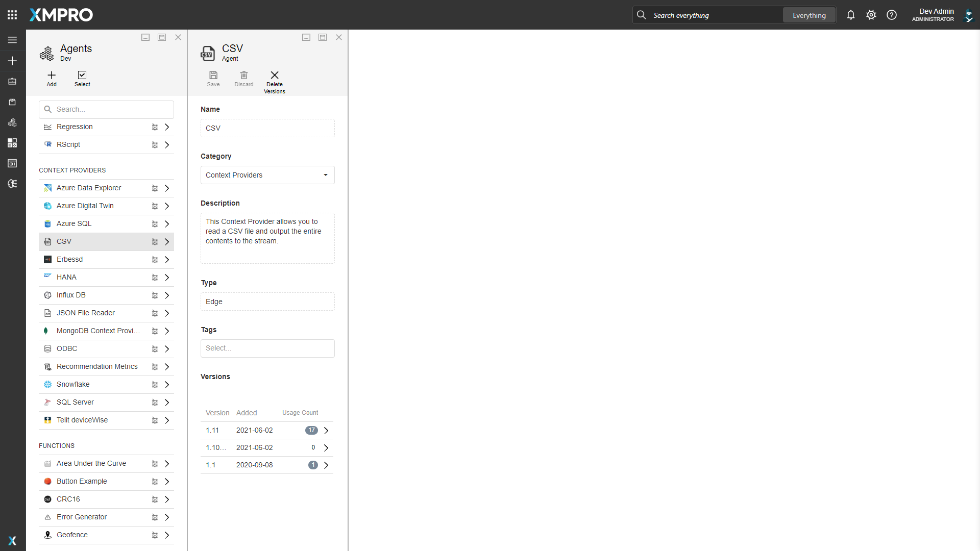This screenshot has width=980, height=551.
Task: Click the Everything search filter button
Action: coord(809,15)
